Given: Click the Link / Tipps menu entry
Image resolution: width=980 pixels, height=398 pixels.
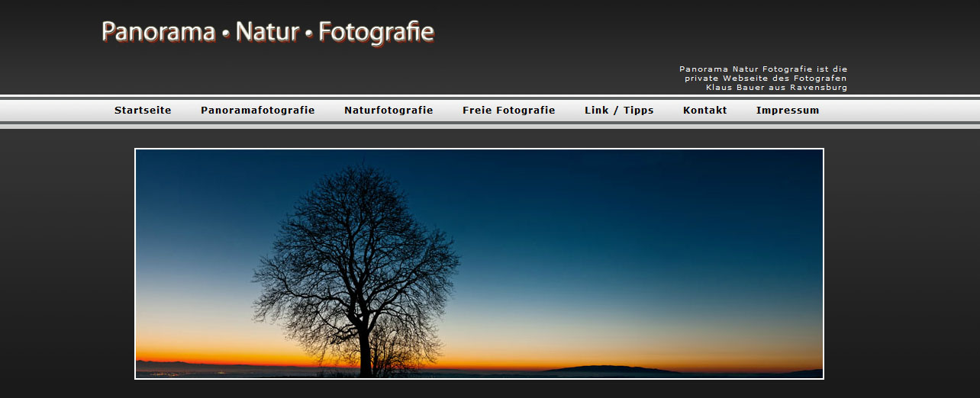Looking at the screenshot, I should pos(619,111).
